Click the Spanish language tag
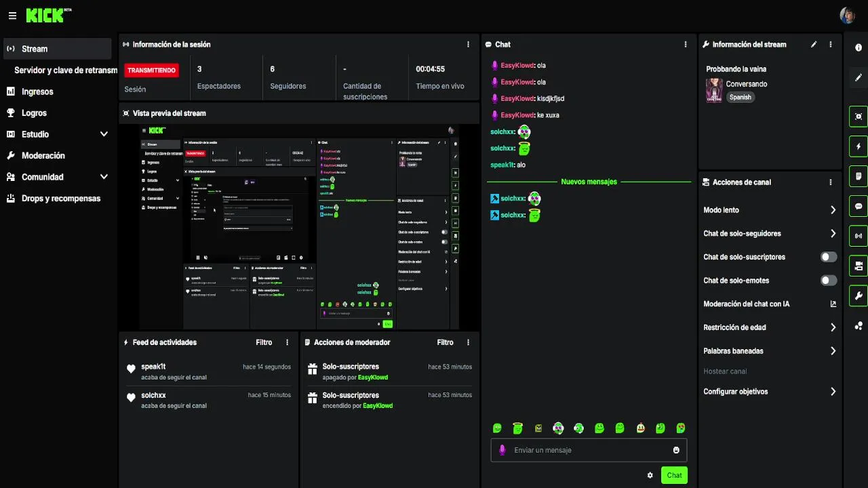Viewport: 868px width, 488px height. pyautogui.click(x=741, y=98)
